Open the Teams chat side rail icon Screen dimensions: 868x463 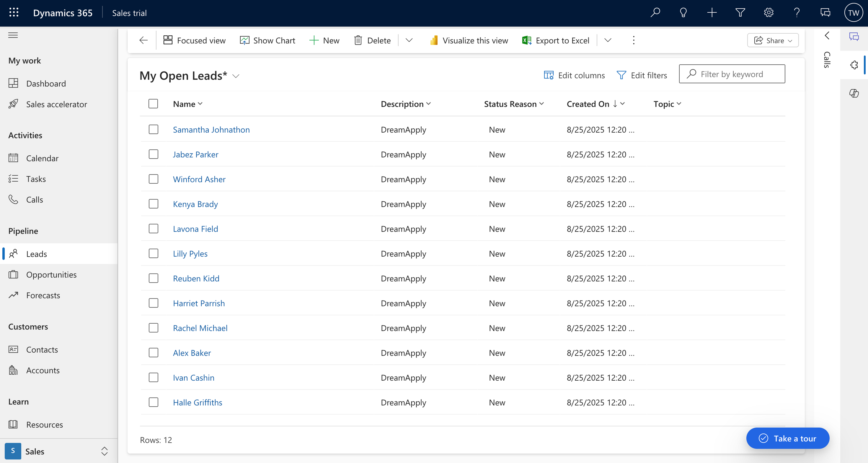[854, 36]
